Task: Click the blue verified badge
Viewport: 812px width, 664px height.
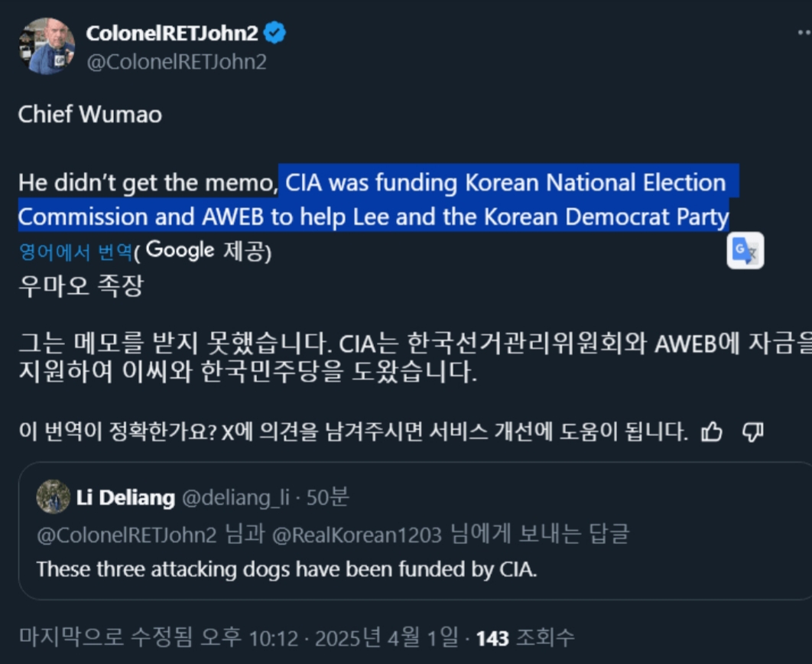Action: coord(275,34)
